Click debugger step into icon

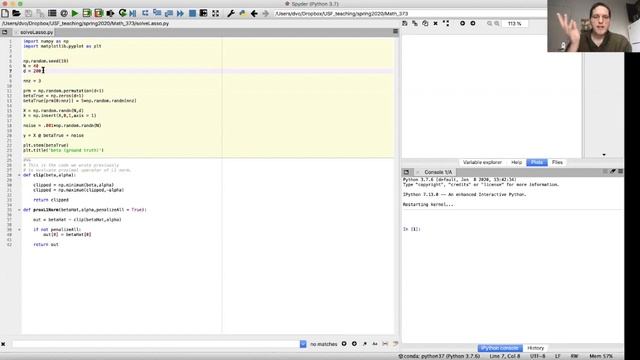pyautogui.click(x=157, y=13)
